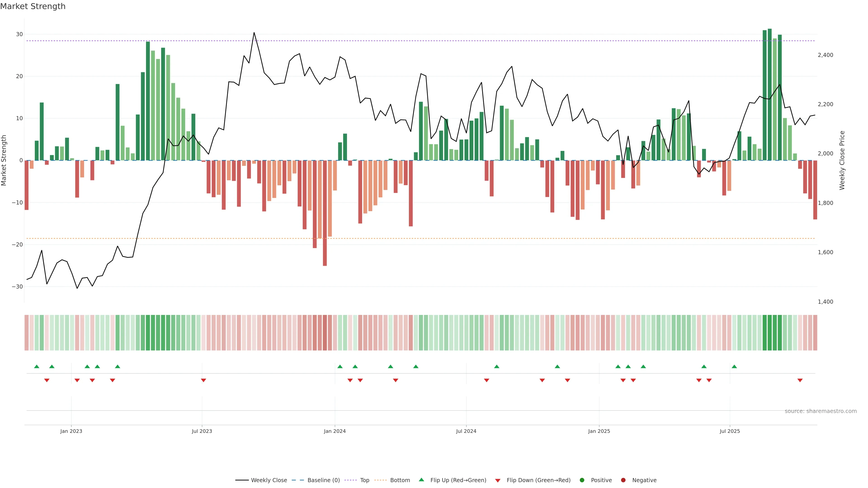This screenshot has height=488, width=868.
Task: Click the purple dotted Top threshold line
Action: [404, 41]
